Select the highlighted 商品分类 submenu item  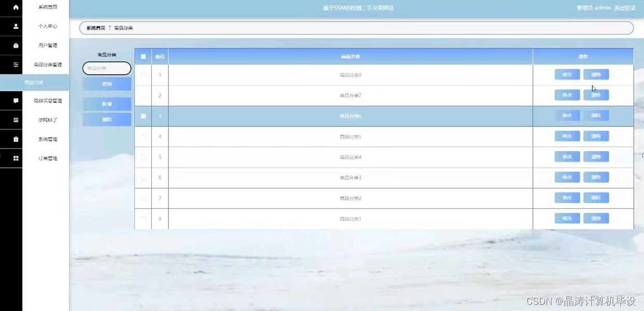click(34, 82)
